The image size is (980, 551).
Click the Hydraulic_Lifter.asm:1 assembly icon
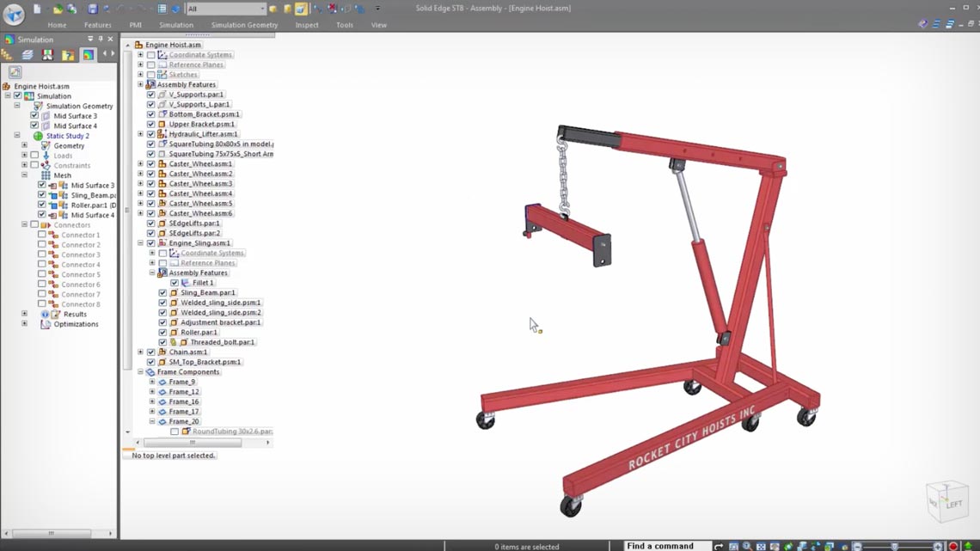click(x=162, y=134)
